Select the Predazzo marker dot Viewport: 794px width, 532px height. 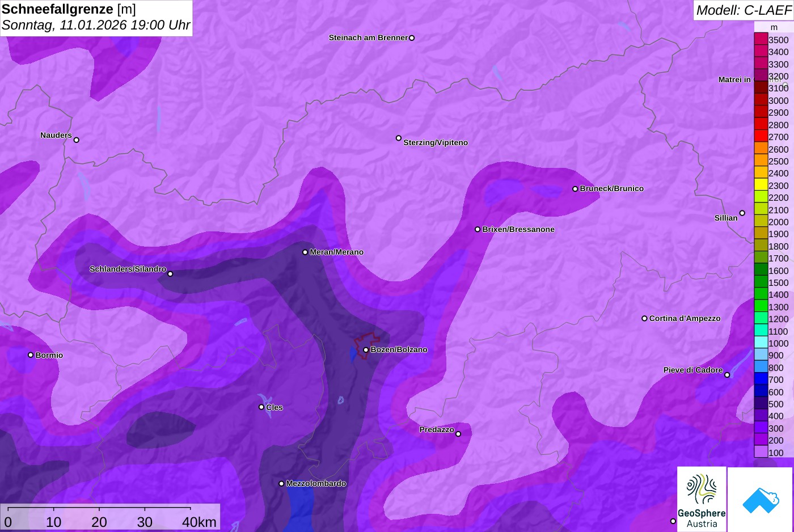point(458,434)
